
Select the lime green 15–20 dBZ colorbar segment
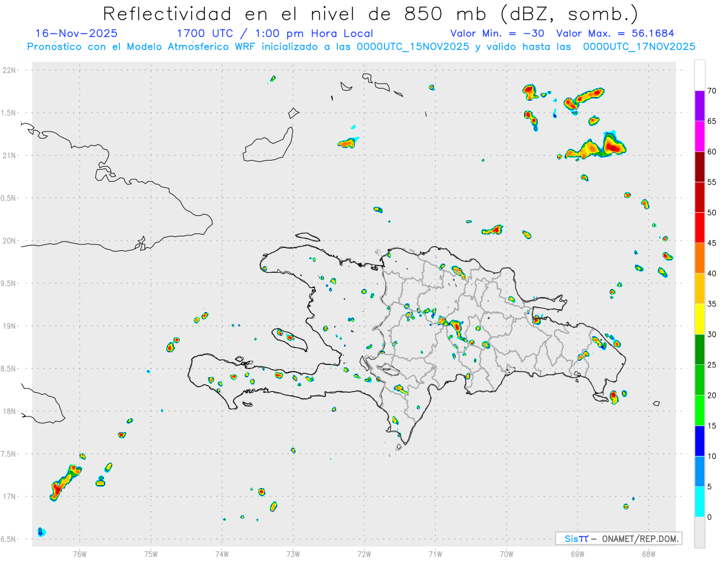699,410
